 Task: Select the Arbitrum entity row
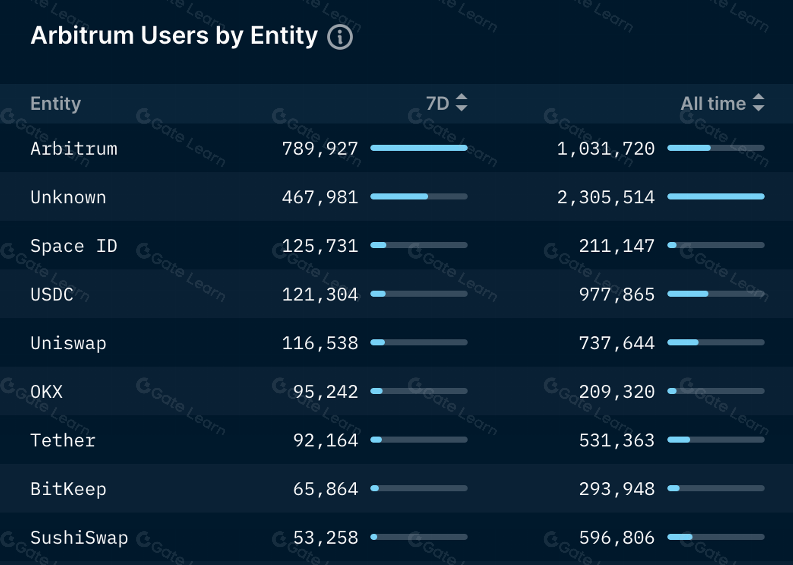pos(74,149)
